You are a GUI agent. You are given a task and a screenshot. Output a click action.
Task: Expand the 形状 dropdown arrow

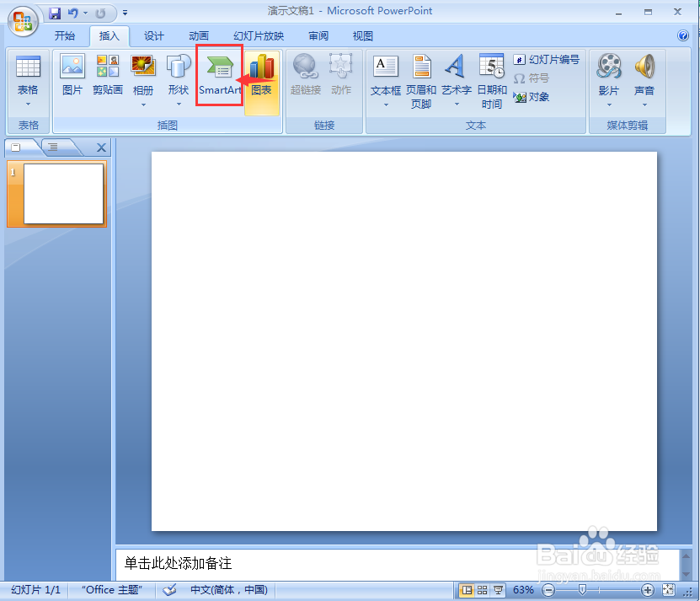coord(179,105)
